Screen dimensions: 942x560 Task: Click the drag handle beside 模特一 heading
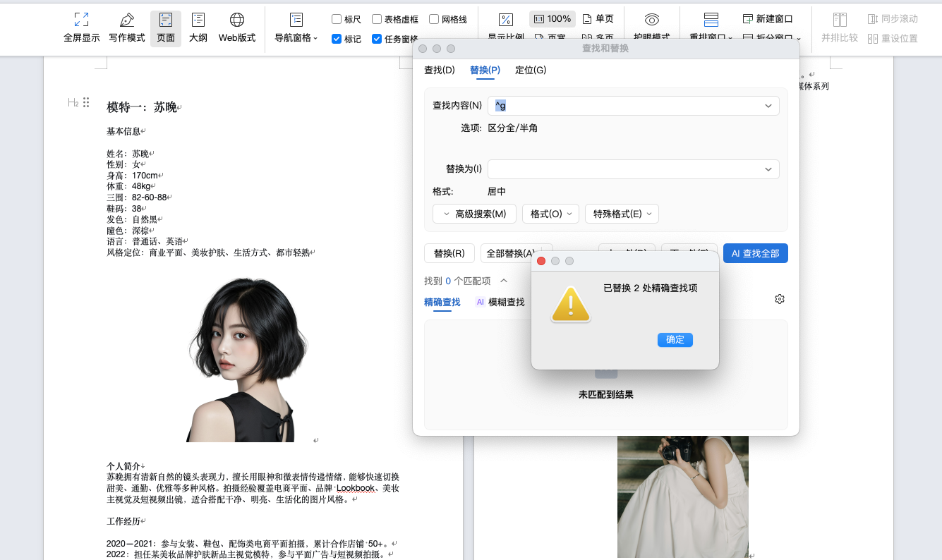pyautogui.click(x=86, y=102)
